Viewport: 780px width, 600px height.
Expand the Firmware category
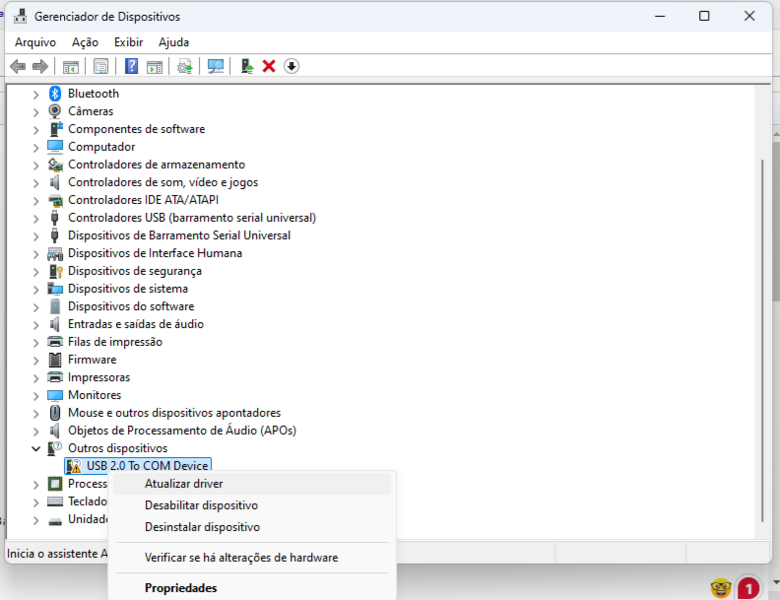pyautogui.click(x=36, y=360)
